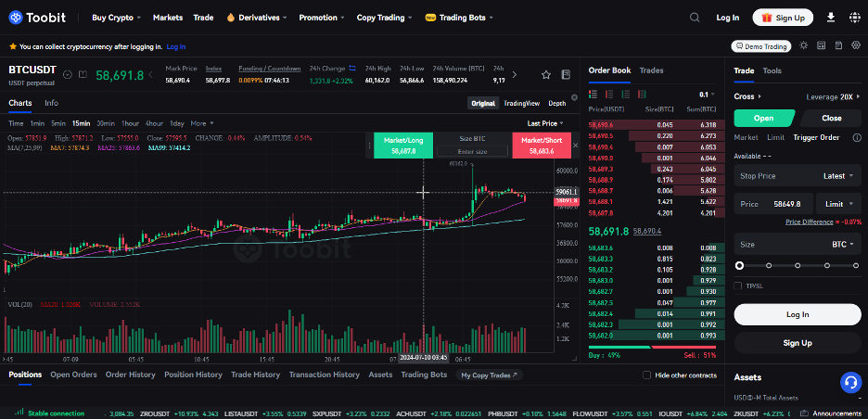Select the Close position toggle
This screenshot has height=419, width=868.
(831, 118)
